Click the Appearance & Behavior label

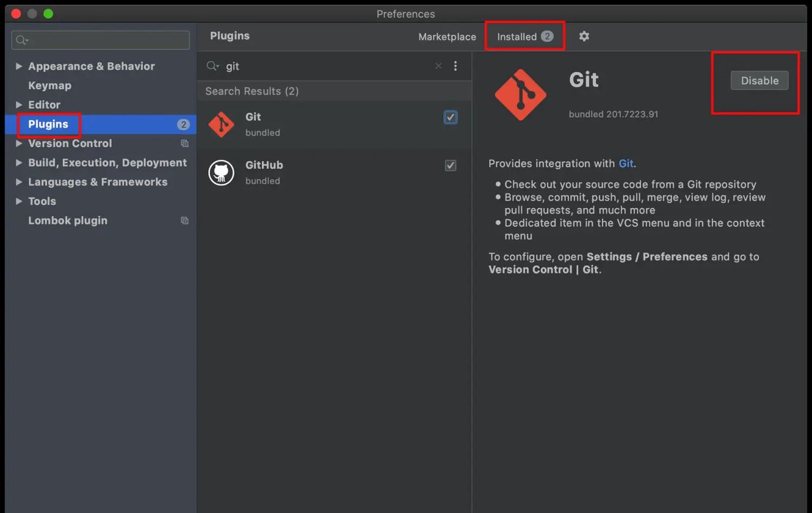coord(91,66)
